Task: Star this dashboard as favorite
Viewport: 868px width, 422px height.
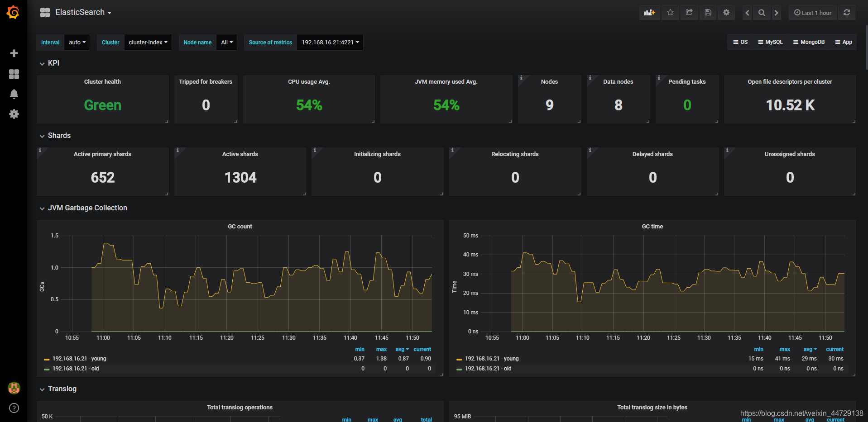Action: [x=671, y=13]
